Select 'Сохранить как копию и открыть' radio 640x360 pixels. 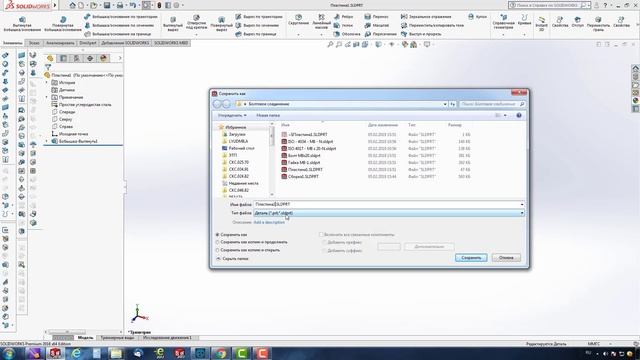click(218, 250)
